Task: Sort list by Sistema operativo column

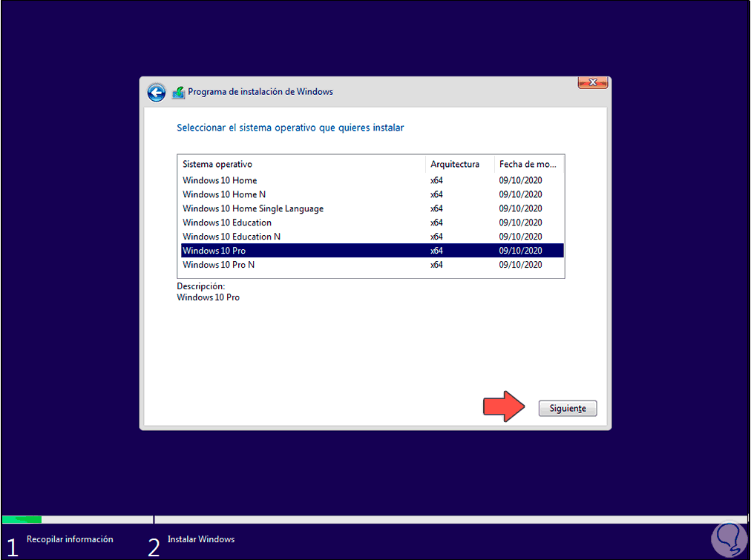Action: tap(220, 164)
